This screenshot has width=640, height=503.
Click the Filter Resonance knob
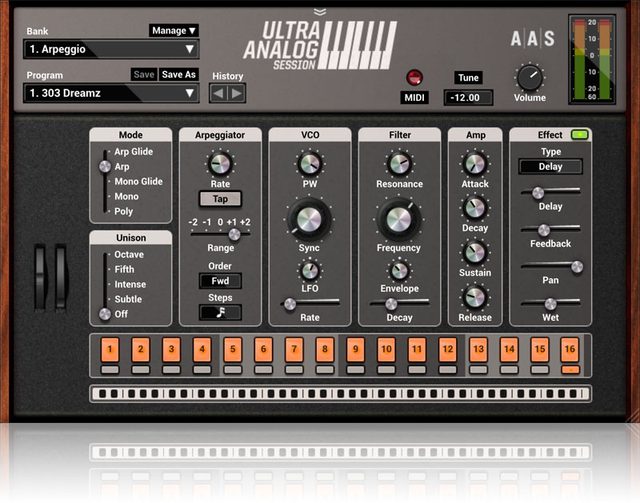pyautogui.click(x=399, y=164)
